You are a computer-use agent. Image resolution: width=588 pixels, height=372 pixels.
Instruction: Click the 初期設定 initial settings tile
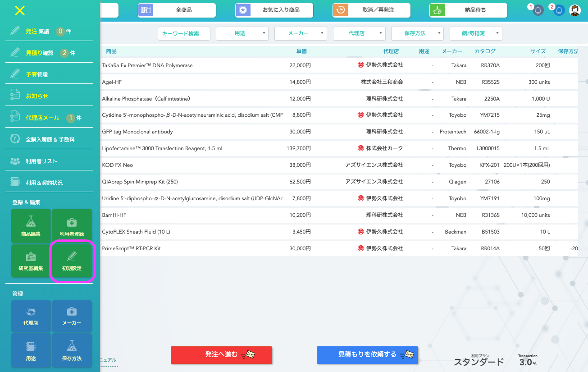[72, 261]
